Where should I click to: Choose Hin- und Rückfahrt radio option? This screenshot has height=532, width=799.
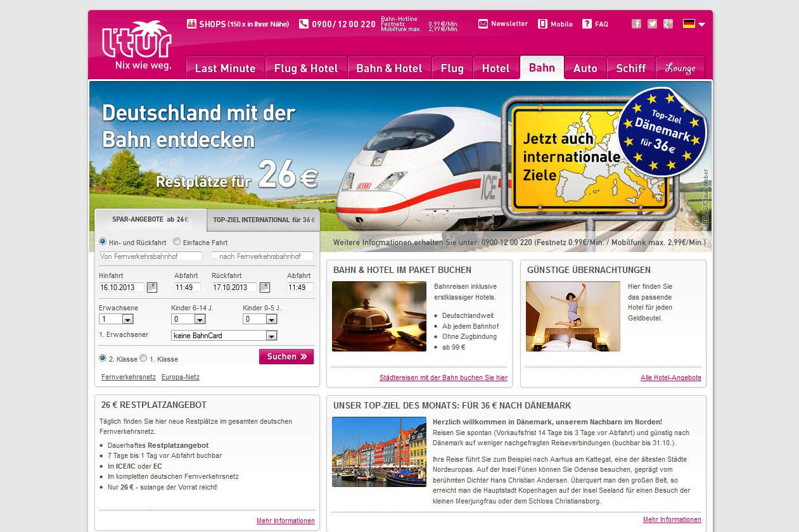click(x=103, y=242)
